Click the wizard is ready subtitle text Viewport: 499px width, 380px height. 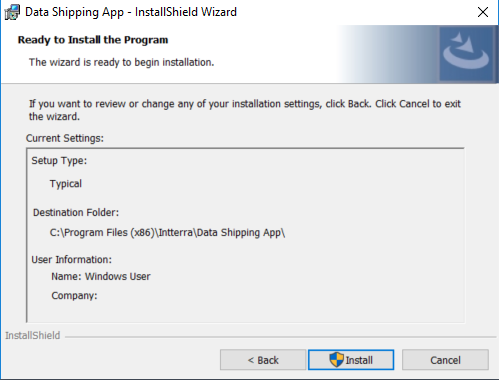[121, 62]
